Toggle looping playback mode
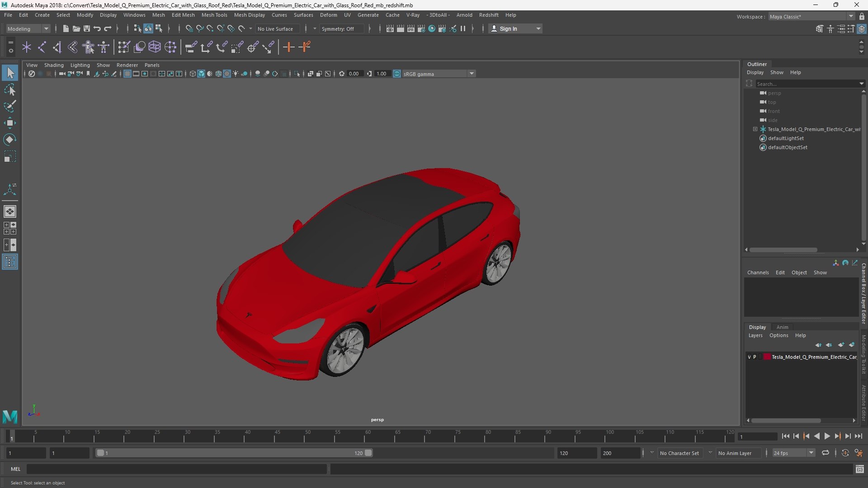 click(826, 453)
